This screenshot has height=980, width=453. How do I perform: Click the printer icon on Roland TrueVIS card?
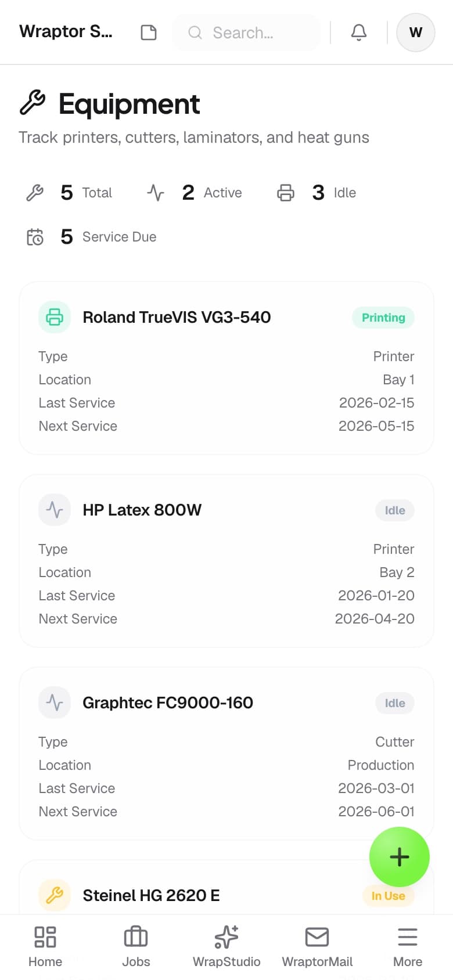55,317
